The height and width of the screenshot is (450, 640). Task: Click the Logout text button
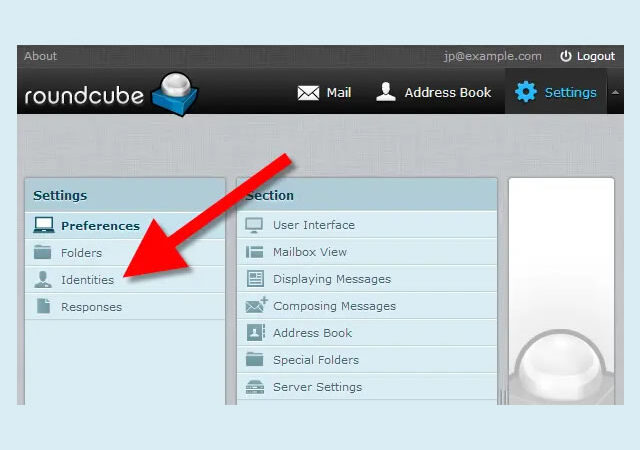click(596, 56)
